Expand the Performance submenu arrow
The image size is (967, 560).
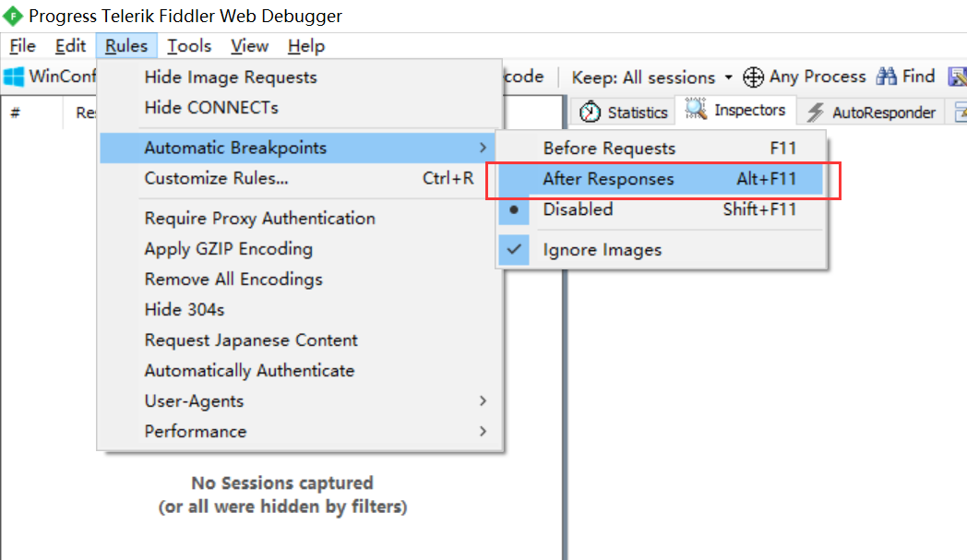483,431
